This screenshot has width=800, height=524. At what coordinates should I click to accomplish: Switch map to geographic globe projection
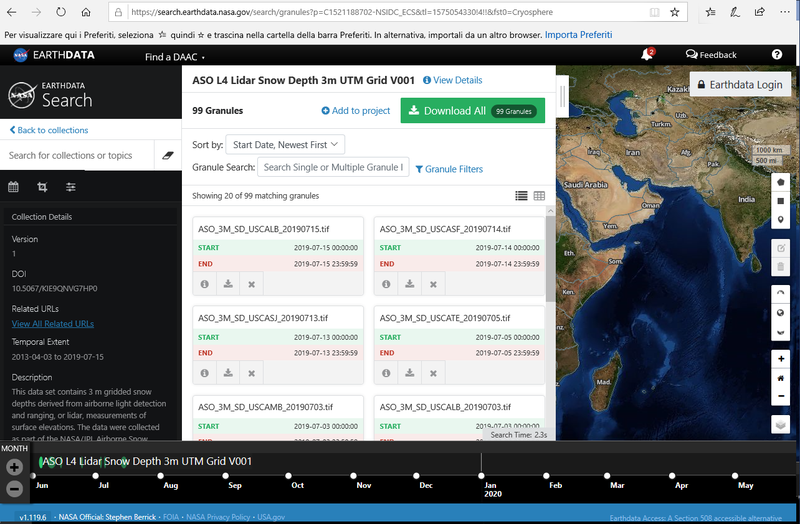point(780,313)
